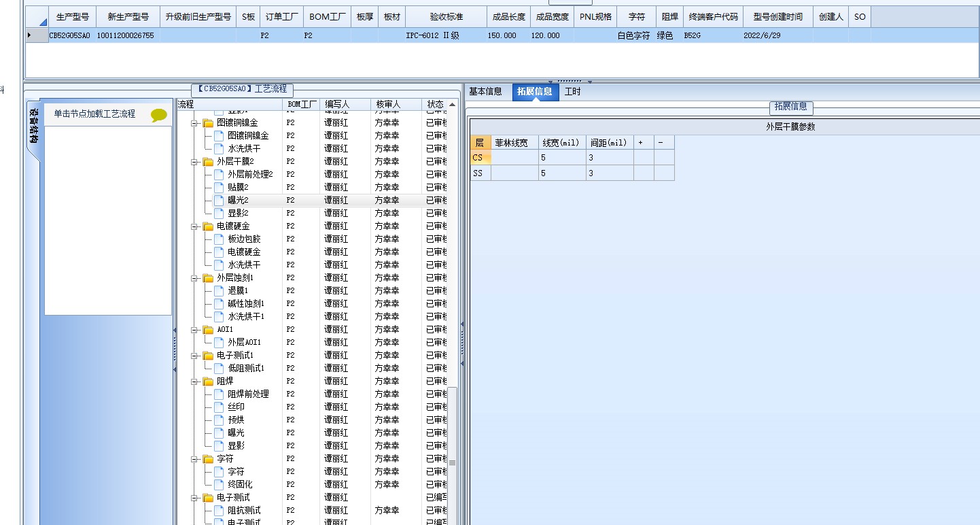
Task: Click the 型号创建时间 column header
Action: pos(777,17)
